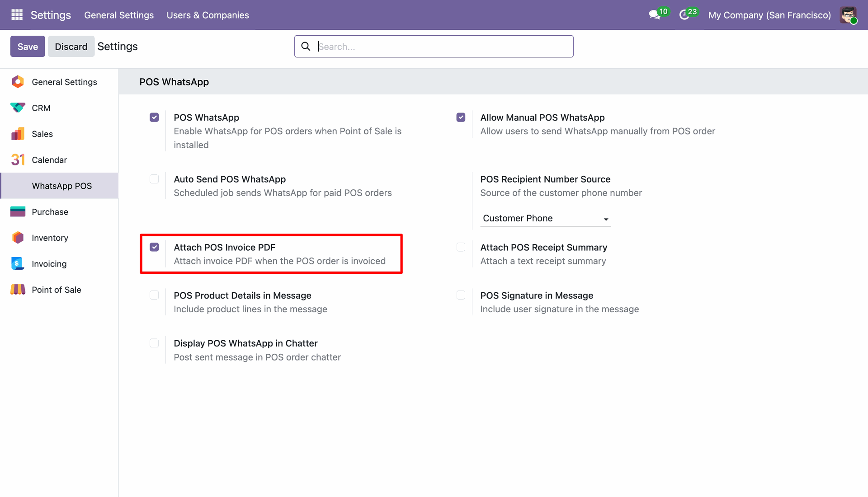The image size is (868, 497).
Task: Go to the Inventory settings section
Action: 59,238
